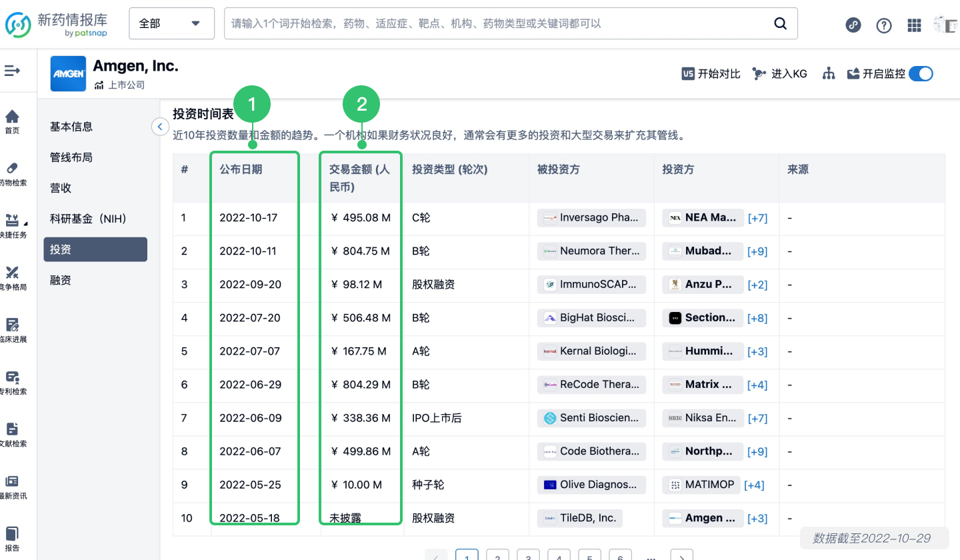Click the 交易金额 column header
Image resolution: width=960 pixels, height=560 pixels.
[360, 178]
